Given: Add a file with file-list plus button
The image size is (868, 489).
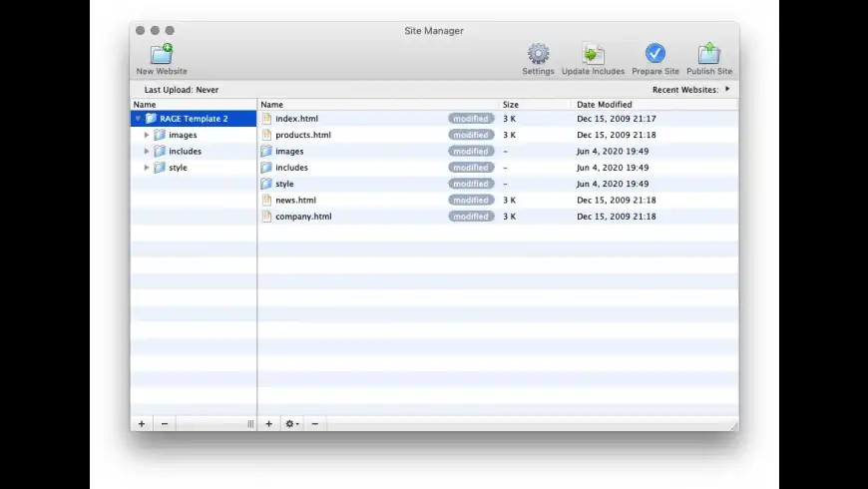Looking at the screenshot, I should click(x=269, y=424).
